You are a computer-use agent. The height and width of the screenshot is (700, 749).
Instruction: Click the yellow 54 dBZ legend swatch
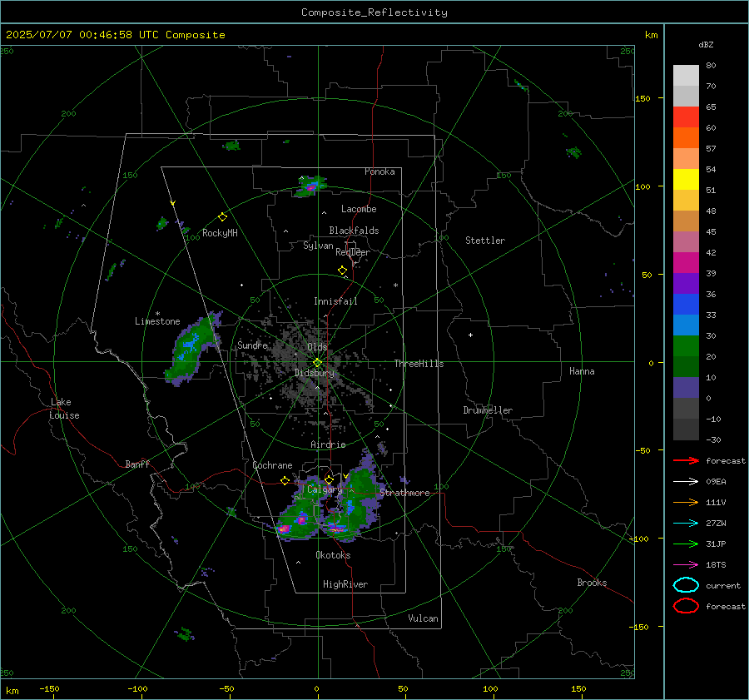686,179
